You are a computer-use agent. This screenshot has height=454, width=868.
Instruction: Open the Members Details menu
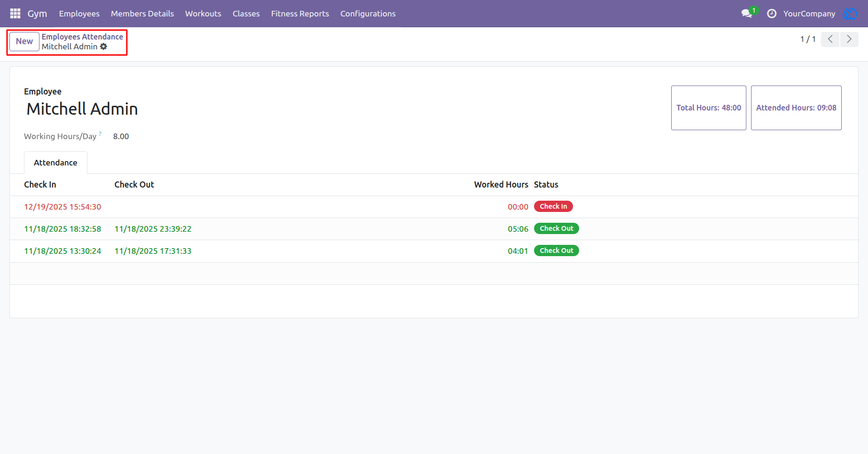(142, 14)
